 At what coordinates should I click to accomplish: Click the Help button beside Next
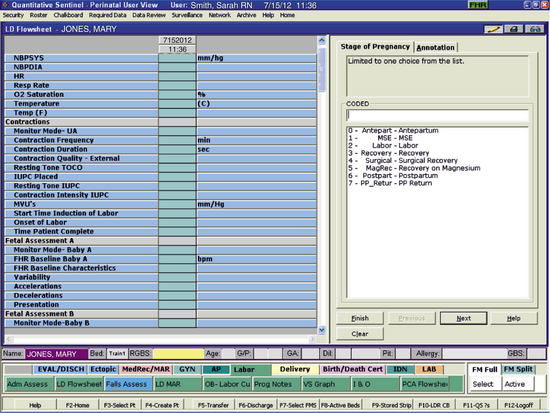click(514, 318)
